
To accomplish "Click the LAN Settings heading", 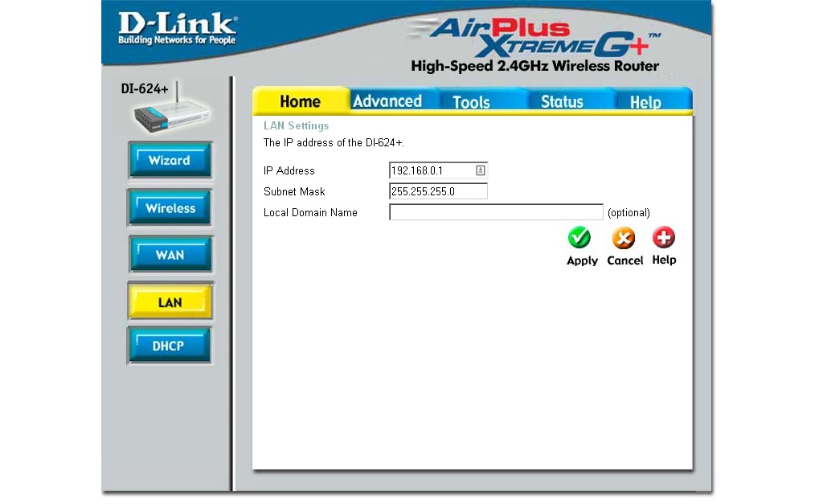I will coord(296,125).
